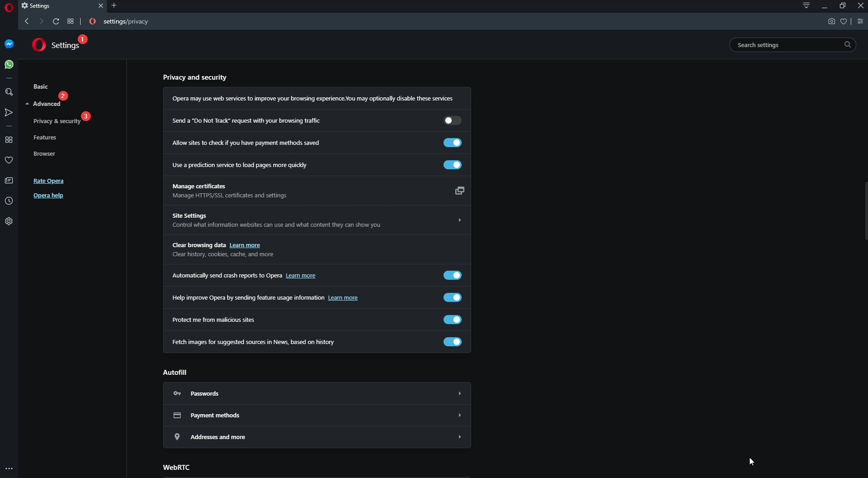Open WhatsApp from the sidebar
Viewport: 868px width, 478px height.
pyautogui.click(x=9, y=64)
